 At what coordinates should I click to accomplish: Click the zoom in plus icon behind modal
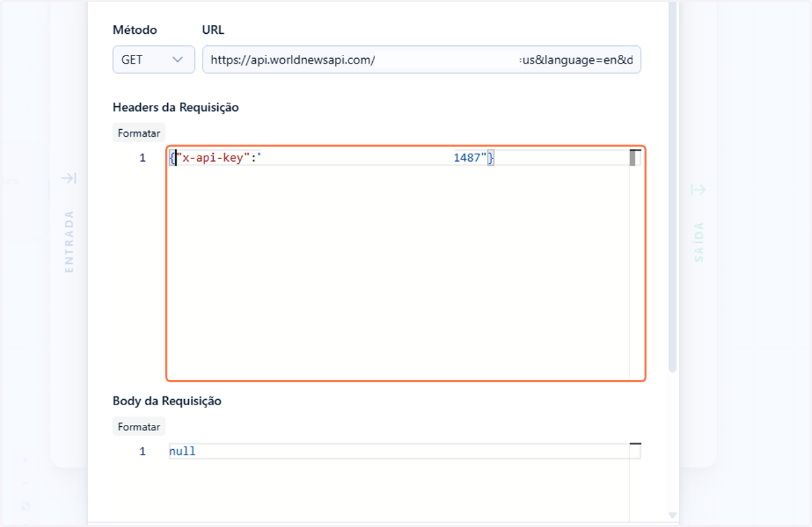25,461
